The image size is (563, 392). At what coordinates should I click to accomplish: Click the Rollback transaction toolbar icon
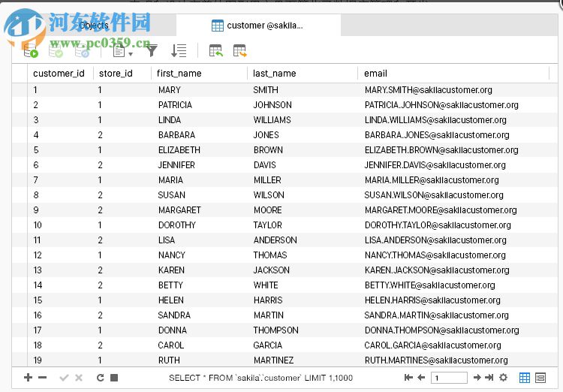pyautogui.click(x=82, y=50)
